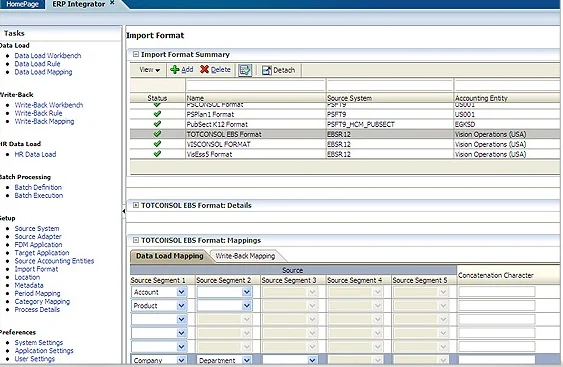Viewport: 563px width, 367px height.
Task: Click the status checkmark for TOTCONSOL EBS Format
Action: (x=157, y=134)
